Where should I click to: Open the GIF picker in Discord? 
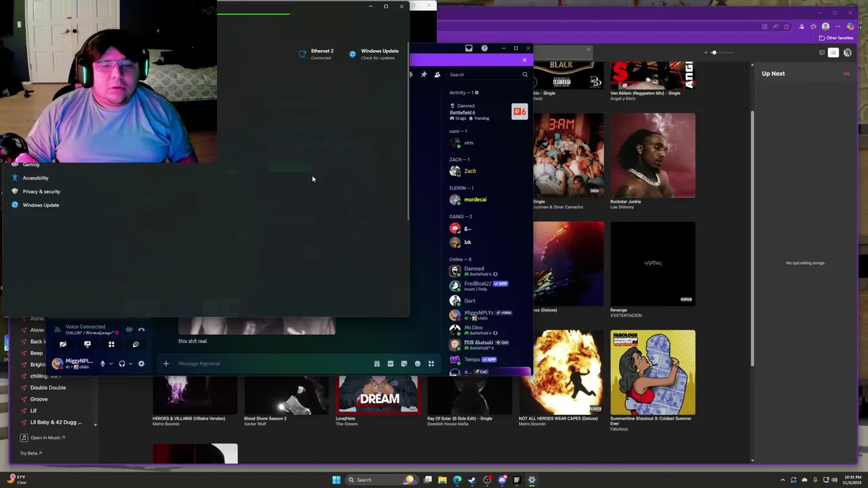[x=391, y=363]
